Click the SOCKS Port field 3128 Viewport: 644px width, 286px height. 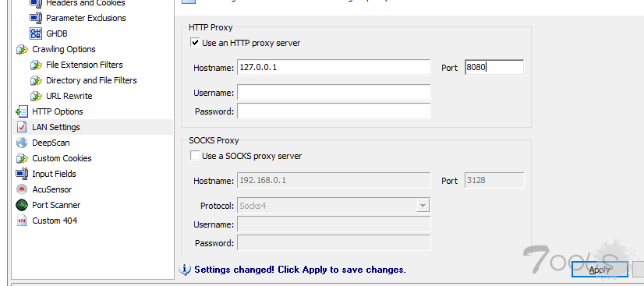coord(494,180)
